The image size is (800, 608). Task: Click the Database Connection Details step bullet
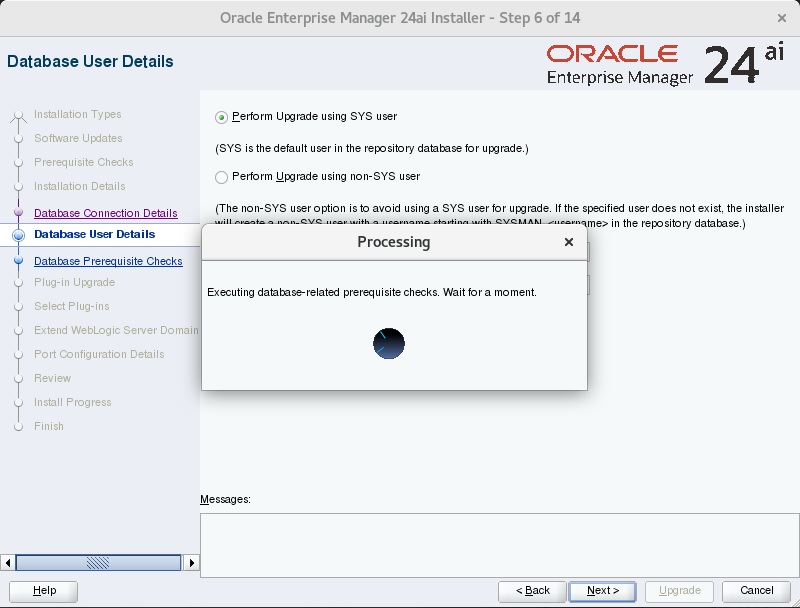(x=18, y=212)
